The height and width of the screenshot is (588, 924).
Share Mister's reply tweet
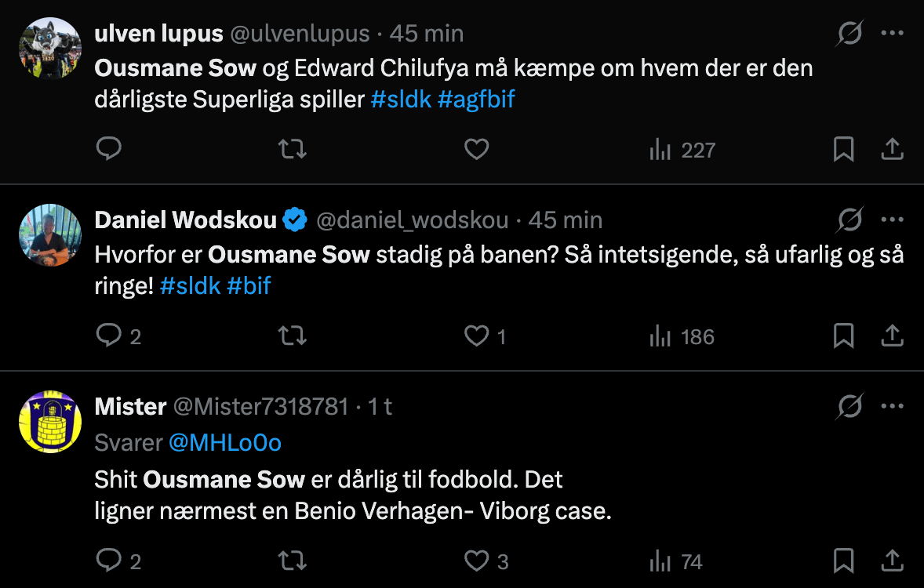click(893, 561)
